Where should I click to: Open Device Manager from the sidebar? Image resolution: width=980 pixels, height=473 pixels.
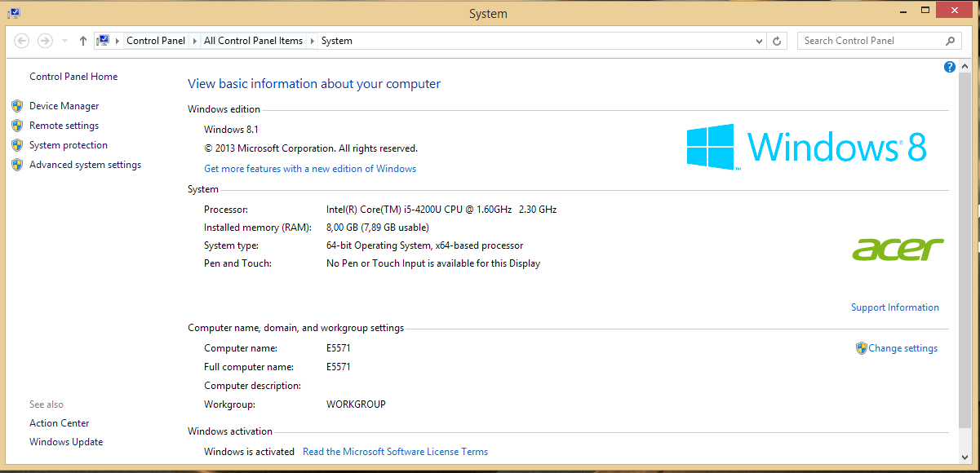click(64, 105)
